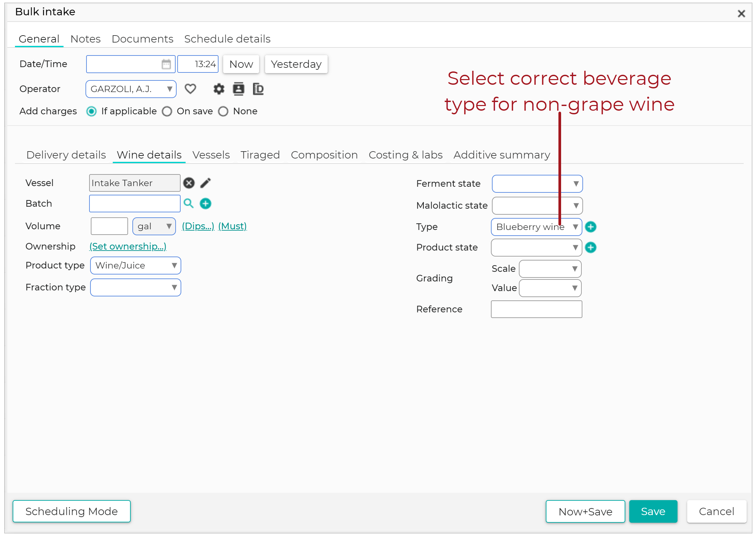The width and height of the screenshot is (756, 539).
Task: Cancel the bulk intake
Action: pos(716,512)
